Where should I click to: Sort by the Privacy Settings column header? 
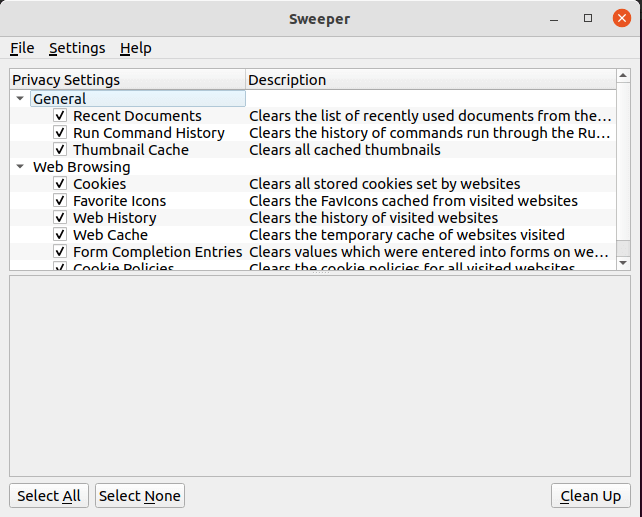127,79
